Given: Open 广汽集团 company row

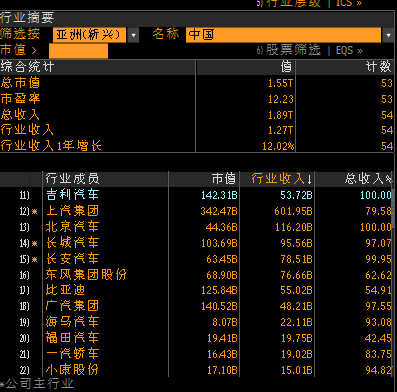Looking at the screenshot, I should click(x=72, y=306).
